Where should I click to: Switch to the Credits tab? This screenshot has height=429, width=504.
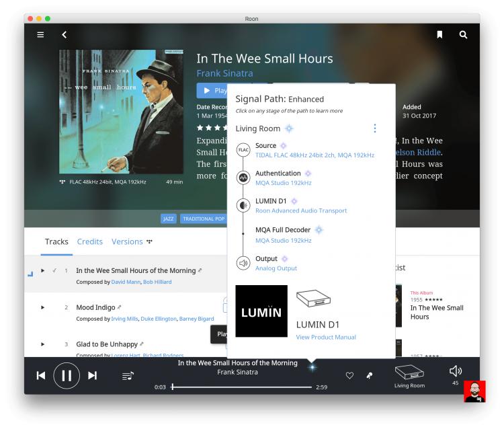(89, 241)
